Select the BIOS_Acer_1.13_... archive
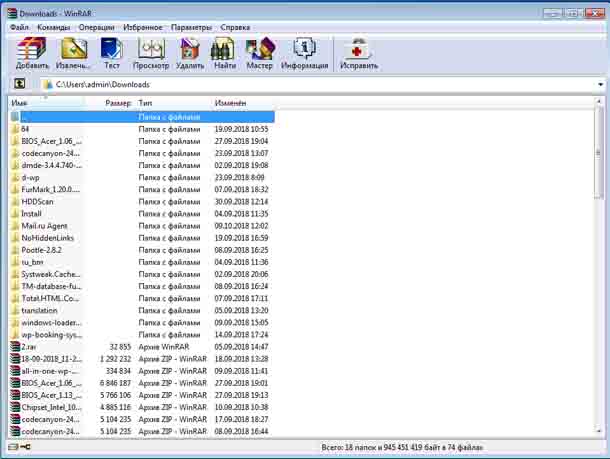610x459 pixels. point(142,395)
